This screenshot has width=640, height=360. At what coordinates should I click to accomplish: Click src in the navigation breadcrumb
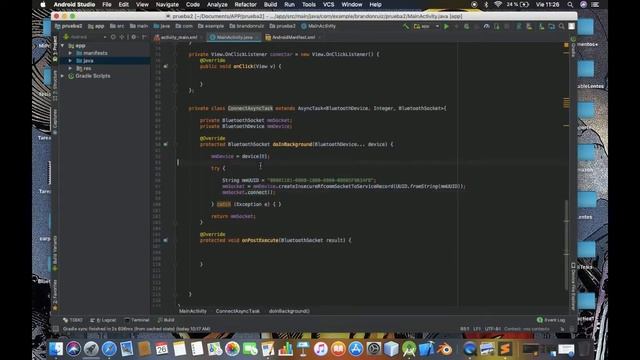[117, 26]
